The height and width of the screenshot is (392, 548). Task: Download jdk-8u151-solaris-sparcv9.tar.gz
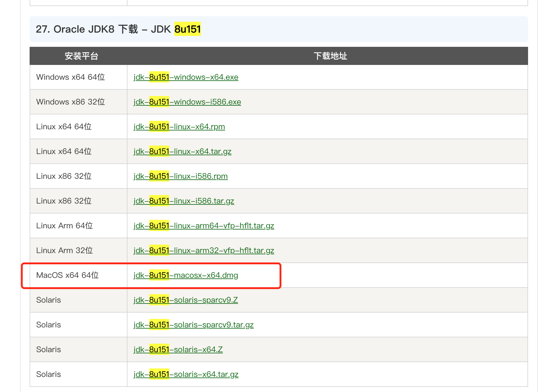click(194, 325)
